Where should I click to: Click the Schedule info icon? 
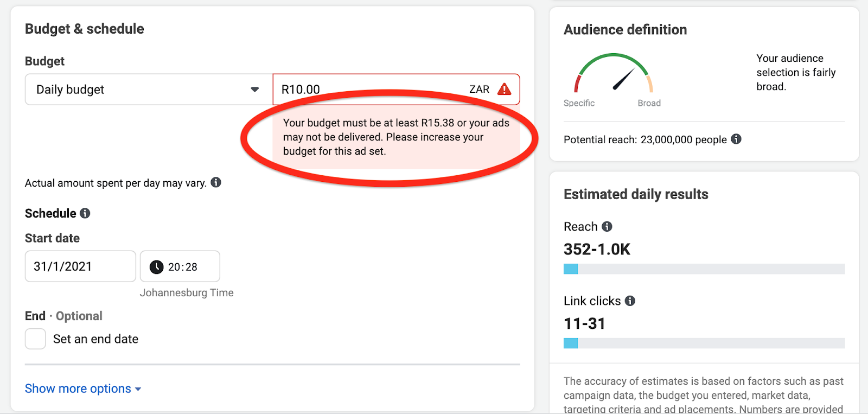click(85, 213)
